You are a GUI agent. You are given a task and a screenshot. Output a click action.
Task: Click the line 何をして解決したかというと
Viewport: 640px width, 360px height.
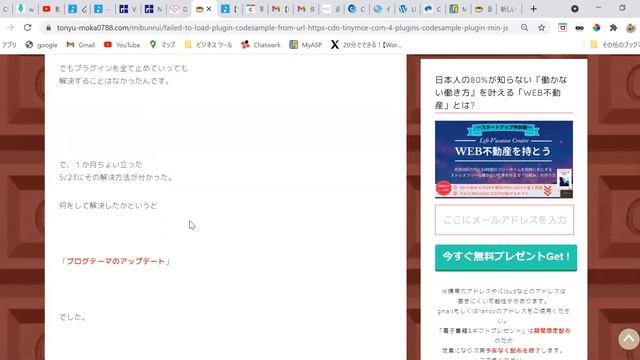(x=108, y=205)
